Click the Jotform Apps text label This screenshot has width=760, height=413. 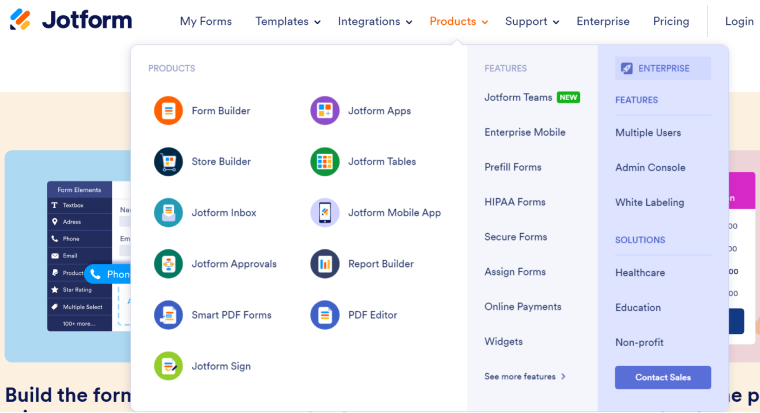pyautogui.click(x=380, y=111)
